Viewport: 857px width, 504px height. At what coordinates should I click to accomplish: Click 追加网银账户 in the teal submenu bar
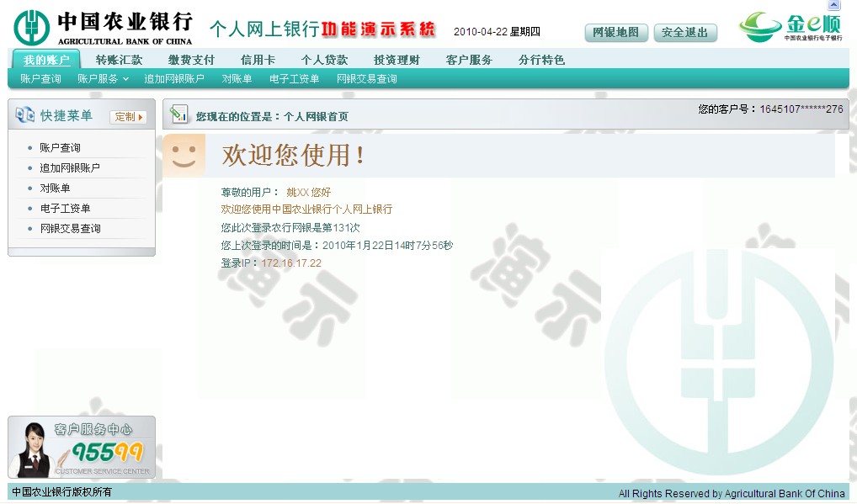click(x=174, y=78)
